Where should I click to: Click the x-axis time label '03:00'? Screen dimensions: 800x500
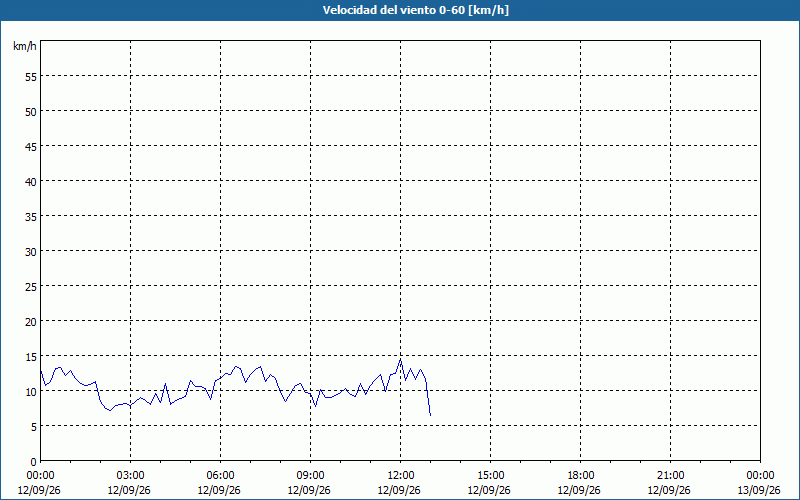point(130,476)
